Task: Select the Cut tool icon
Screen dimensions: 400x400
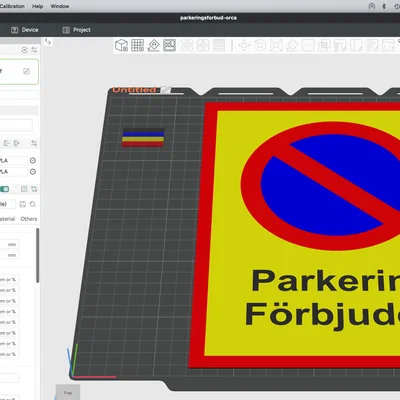Action: [308, 45]
